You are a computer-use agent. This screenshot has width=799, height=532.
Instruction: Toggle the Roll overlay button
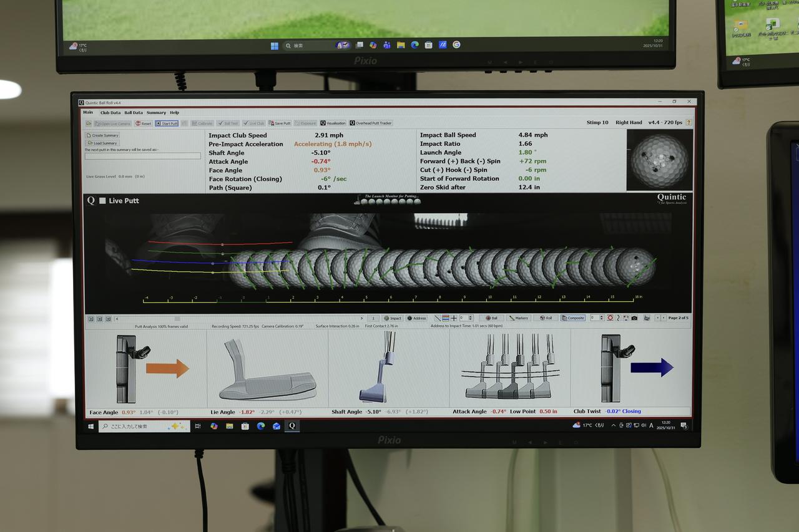click(x=546, y=318)
